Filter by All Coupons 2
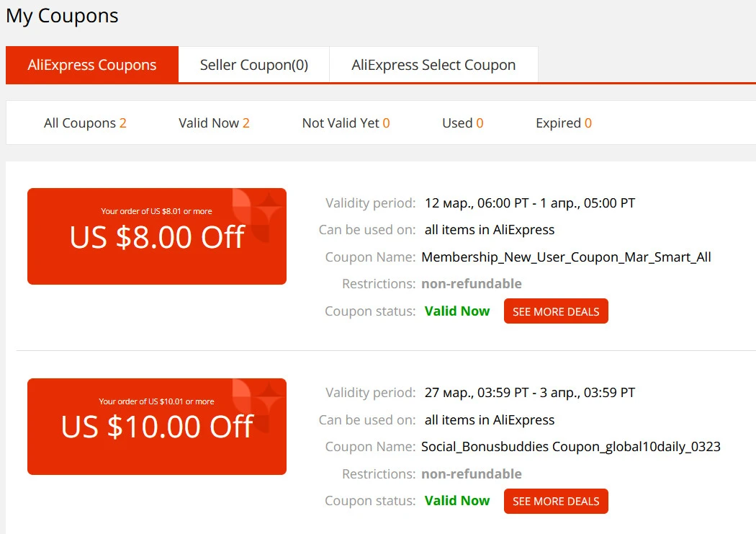Viewport: 756px width, 534px height. point(85,123)
